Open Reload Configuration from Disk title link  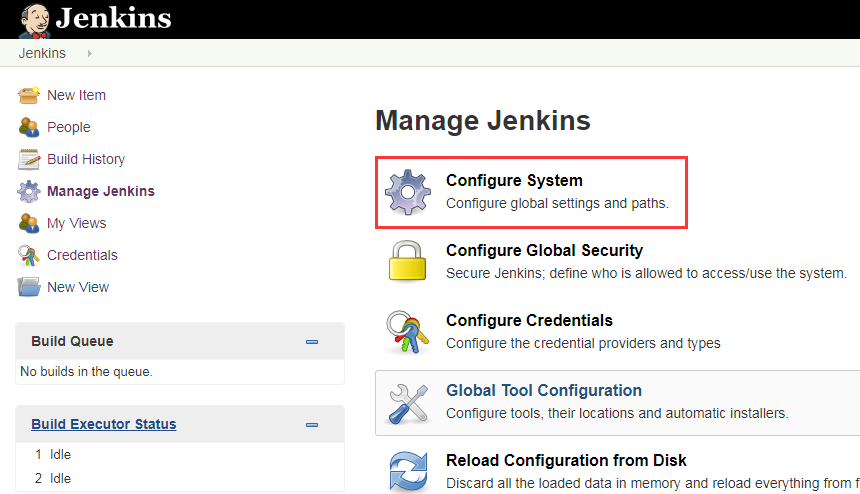pyautogui.click(x=566, y=461)
